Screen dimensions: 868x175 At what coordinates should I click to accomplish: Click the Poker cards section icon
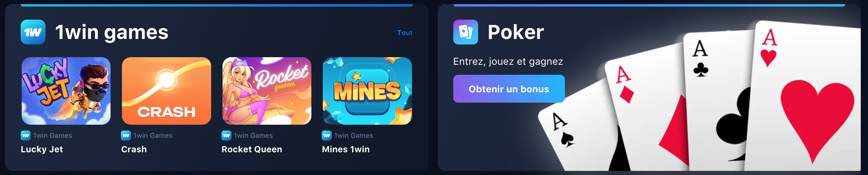point(466,32)
